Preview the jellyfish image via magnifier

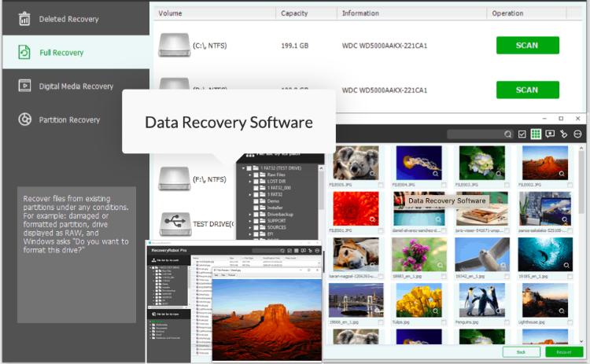pos(435,173)
